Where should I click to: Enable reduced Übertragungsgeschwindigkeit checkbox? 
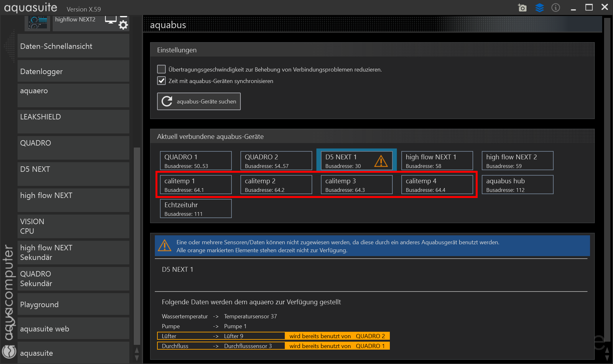click(x=162, y=69)
